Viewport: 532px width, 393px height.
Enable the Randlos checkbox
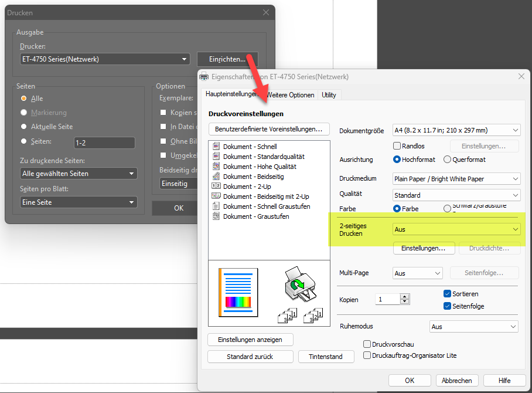coord(397,146)
